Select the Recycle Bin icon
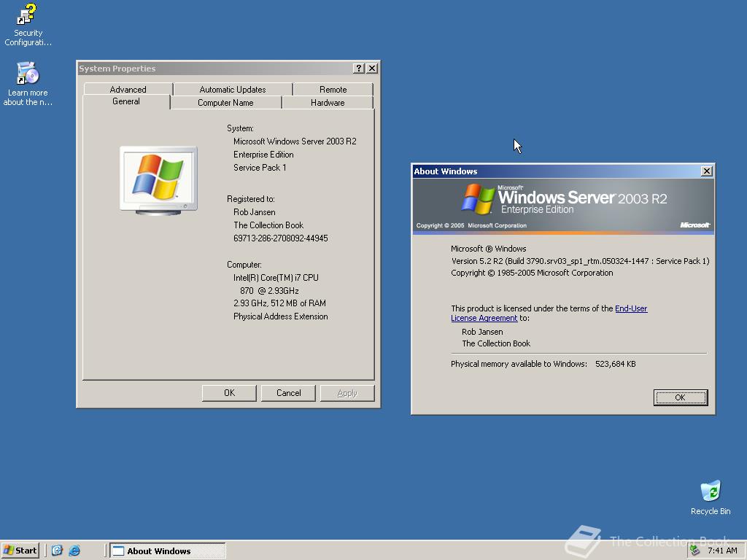This screenshot has width=747, height=560. click(x=711, y=497)
